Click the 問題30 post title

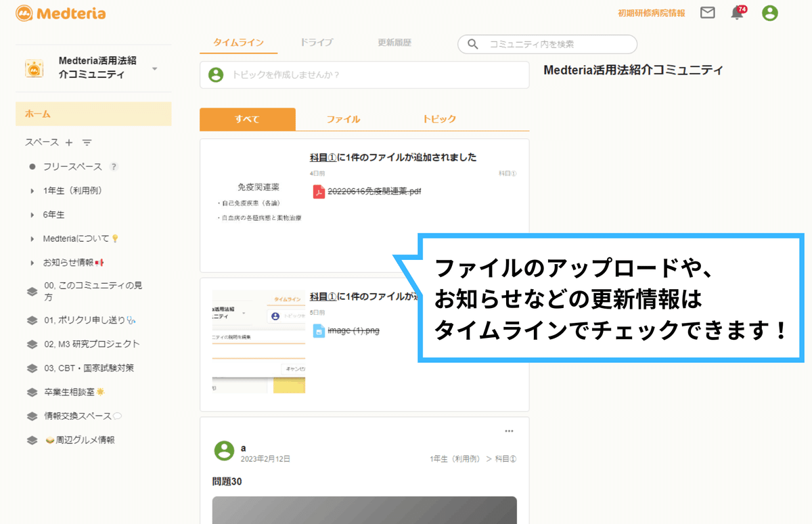pyautogui.click(x=227, y=481)
